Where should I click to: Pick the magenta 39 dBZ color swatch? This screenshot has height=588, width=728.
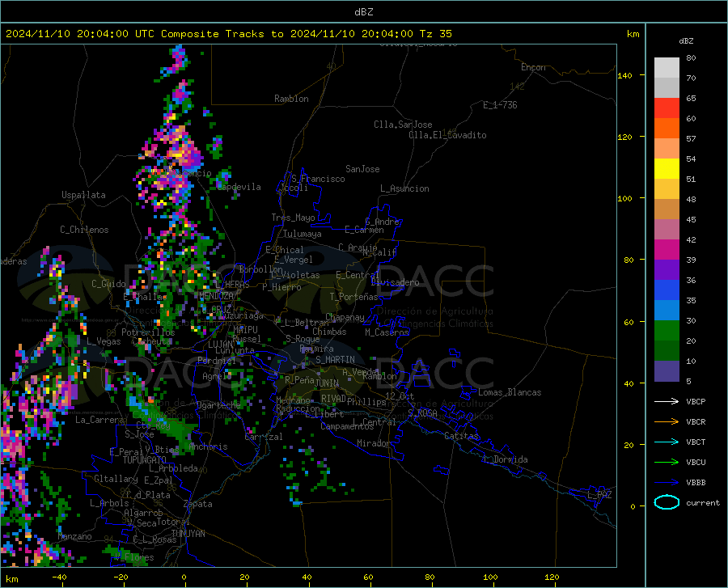point(667,250)
